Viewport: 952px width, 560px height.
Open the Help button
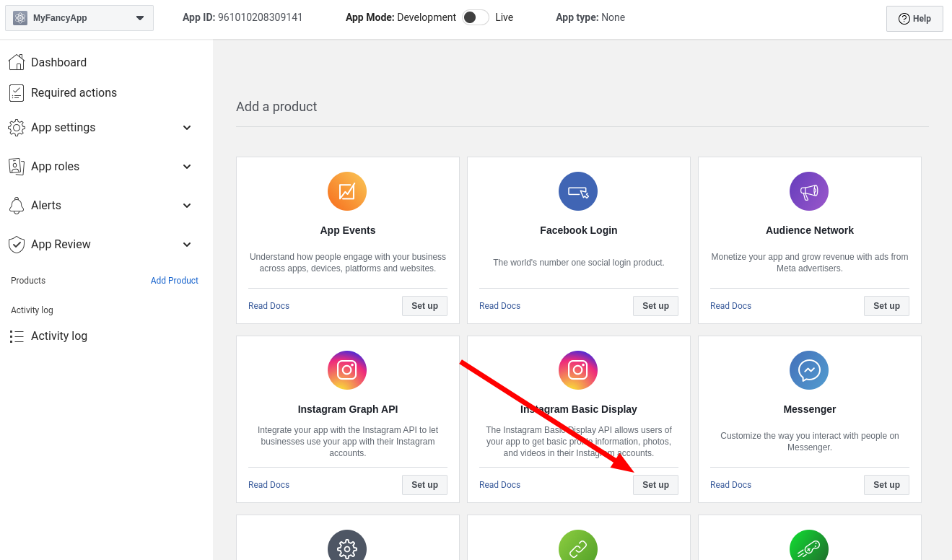(x=914, y=19)
